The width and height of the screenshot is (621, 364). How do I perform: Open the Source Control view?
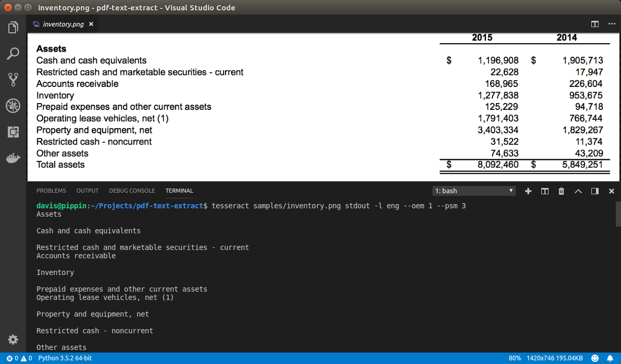(x=13, y=80)
